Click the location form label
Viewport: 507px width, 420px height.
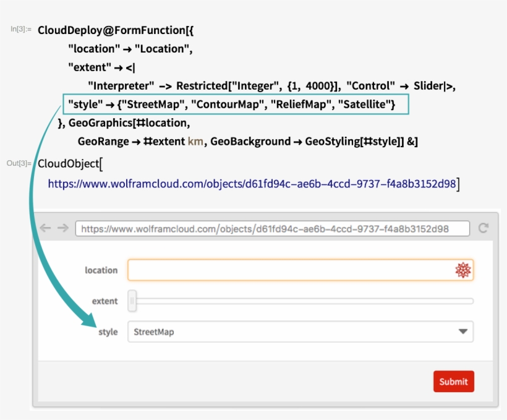click(x=101, y=270)
